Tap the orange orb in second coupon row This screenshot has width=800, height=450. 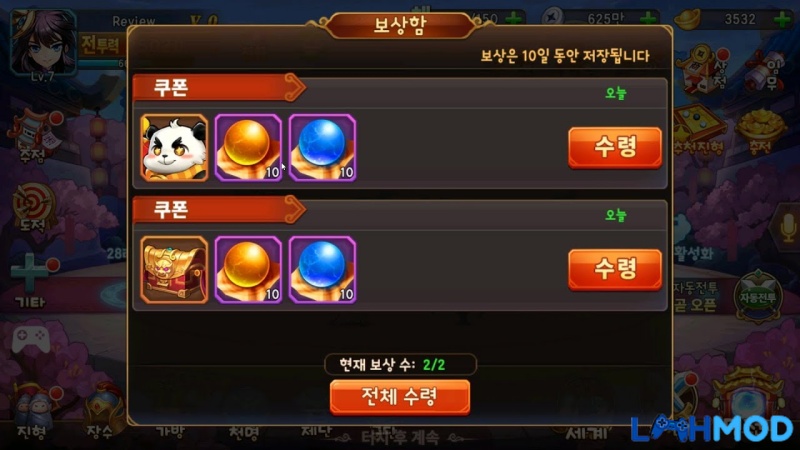coord(248,270)
